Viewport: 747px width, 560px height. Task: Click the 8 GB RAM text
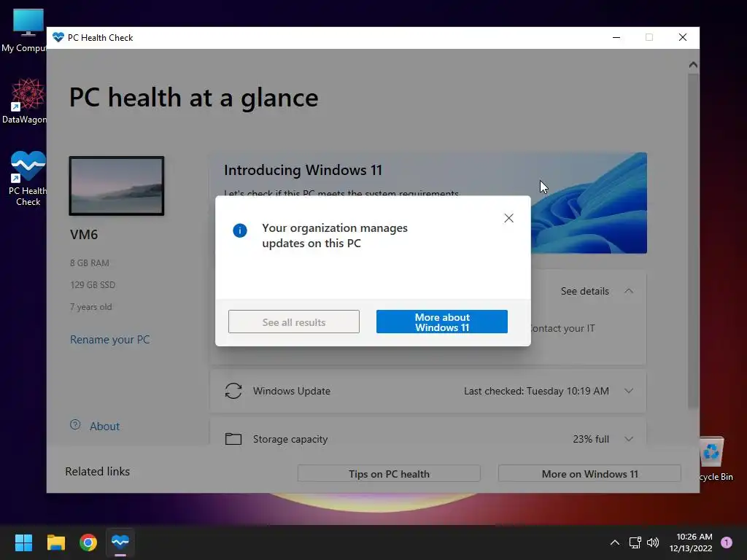(x=90, y=262)
